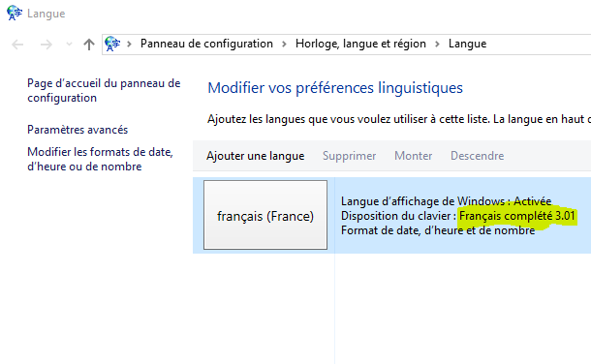Open recent locations dropdown arrow
The height and width of the screenshot is (364, 591).
coord(69,44)
